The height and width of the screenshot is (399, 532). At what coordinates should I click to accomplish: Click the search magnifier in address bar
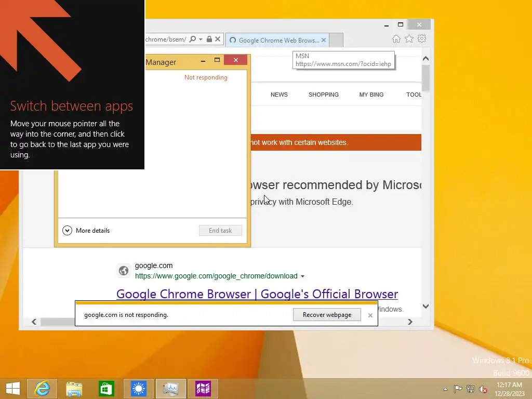(192, 39)
